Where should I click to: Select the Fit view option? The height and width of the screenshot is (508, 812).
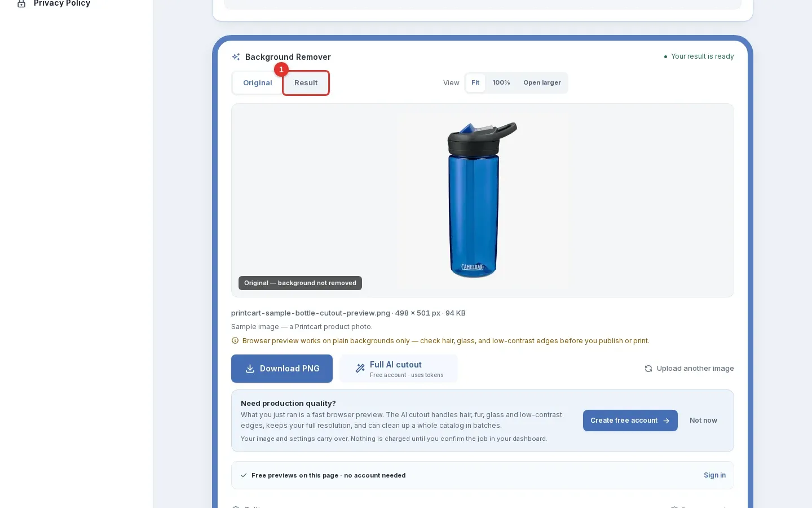[x=475, y=83]
